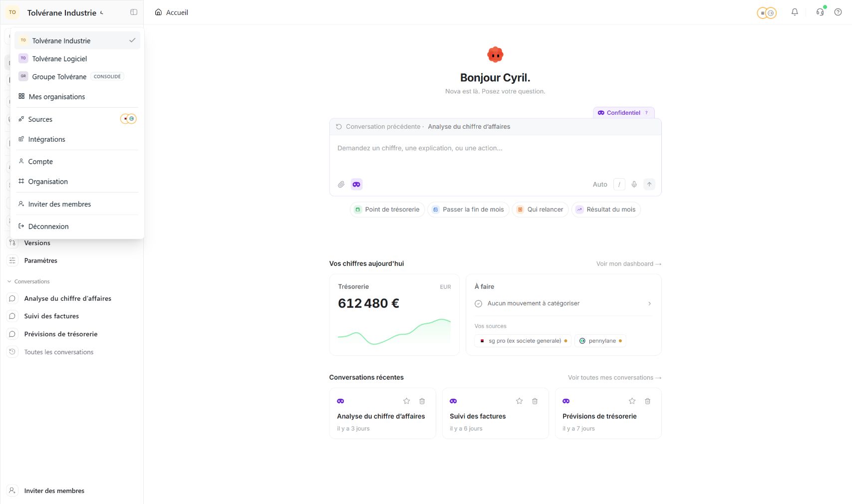Open the headset support icon
The width and height of the screenshot is (852, 504).
820,12
